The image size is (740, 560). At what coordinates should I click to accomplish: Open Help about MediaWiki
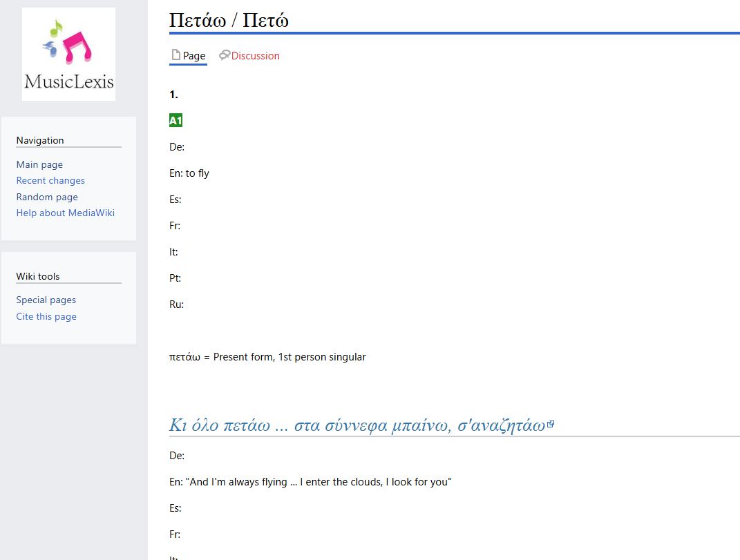pyautogui.click(x=65, y=213)
